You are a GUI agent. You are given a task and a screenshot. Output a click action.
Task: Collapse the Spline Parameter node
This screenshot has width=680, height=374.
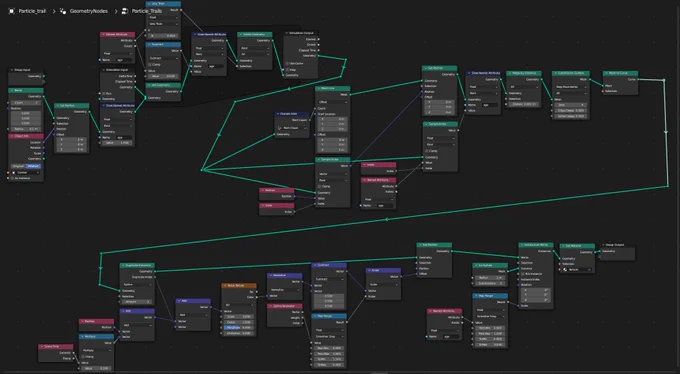[271, 306]
